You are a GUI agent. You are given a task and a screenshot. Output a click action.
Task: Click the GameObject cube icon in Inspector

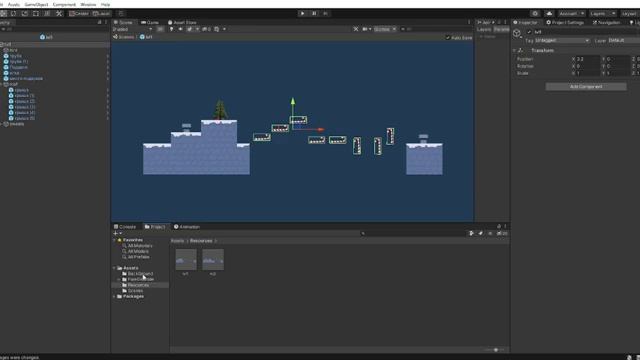click(517, 33)
